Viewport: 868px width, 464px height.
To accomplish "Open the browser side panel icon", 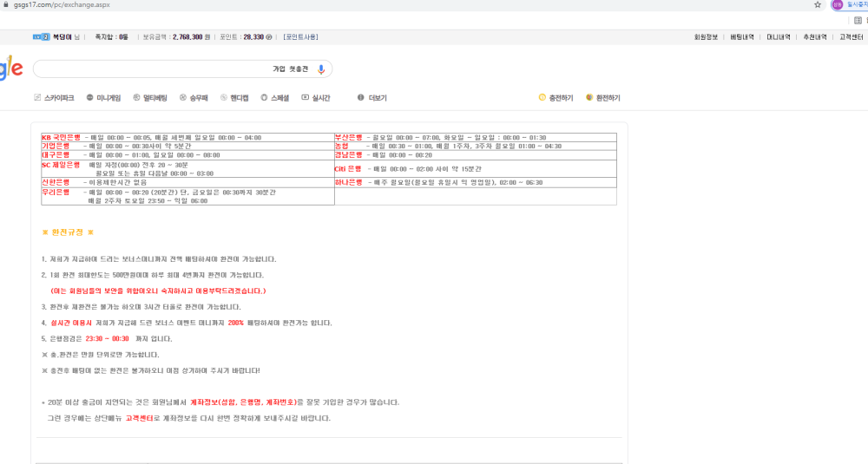I will 858,21.
